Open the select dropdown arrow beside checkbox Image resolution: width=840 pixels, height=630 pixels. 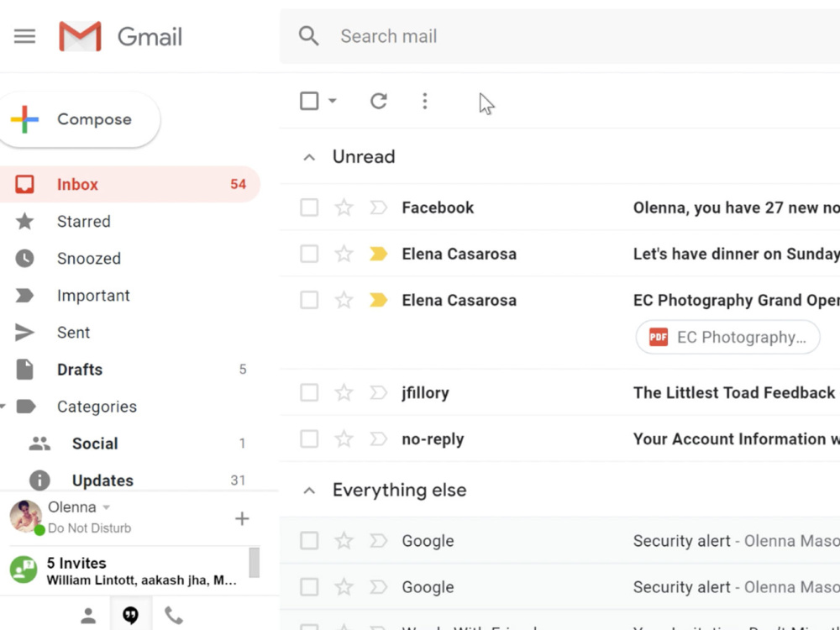[332, 101]
